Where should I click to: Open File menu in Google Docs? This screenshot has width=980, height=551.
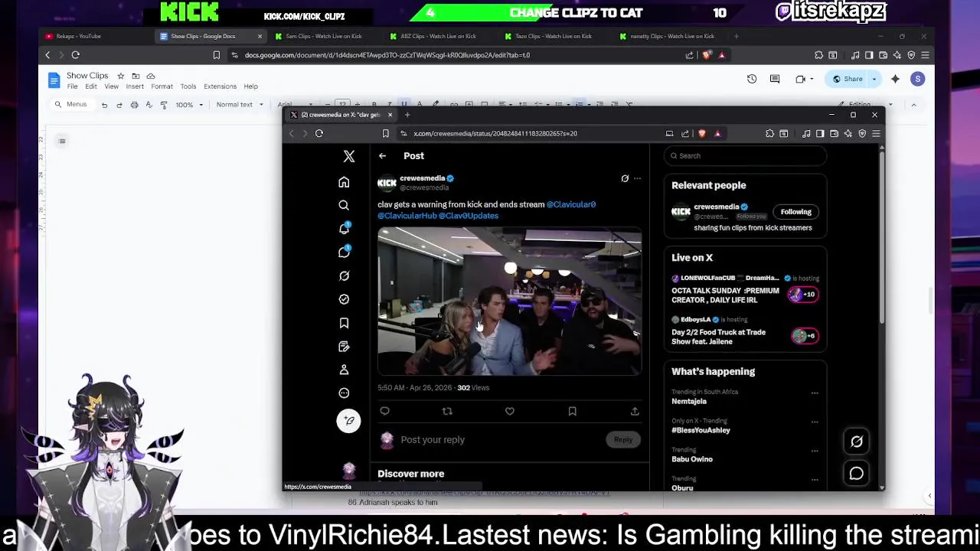[x=72, y=86]
